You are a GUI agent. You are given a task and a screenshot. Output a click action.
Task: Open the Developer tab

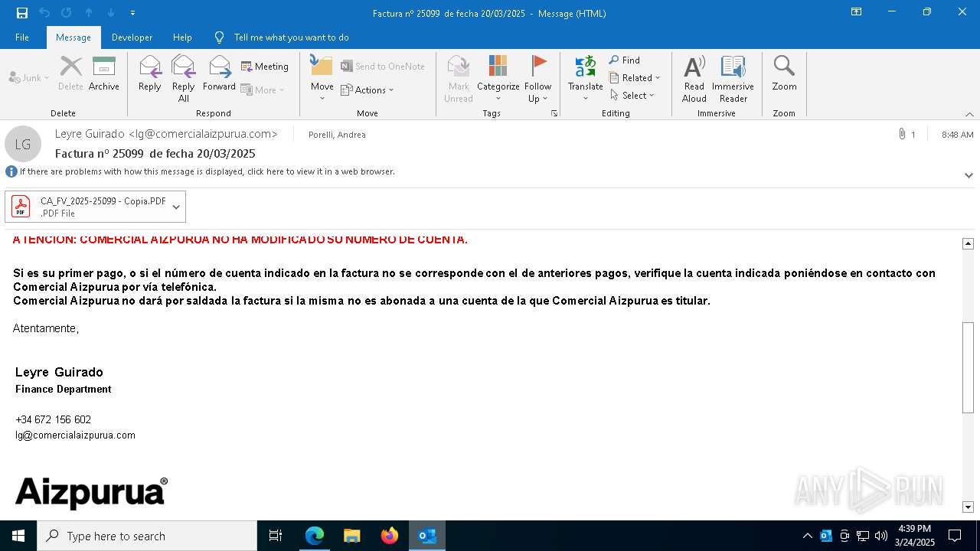tap(132, 37)
